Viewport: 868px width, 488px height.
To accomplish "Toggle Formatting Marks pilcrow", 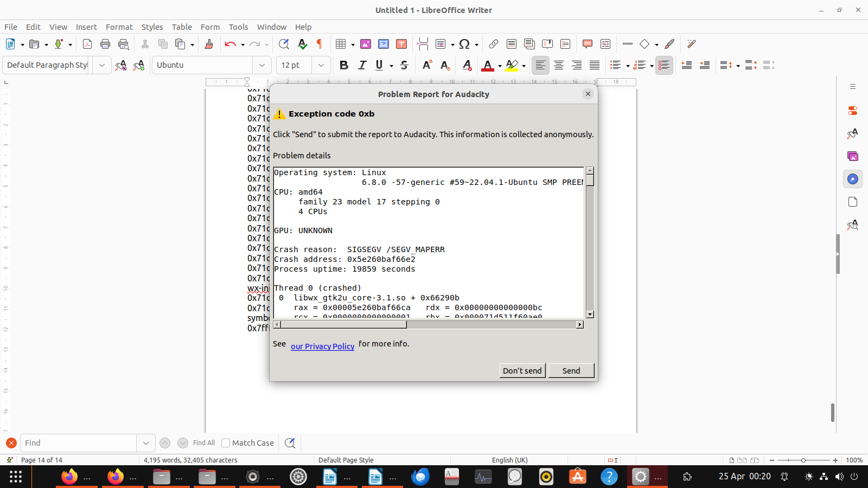I will point(320,44).
